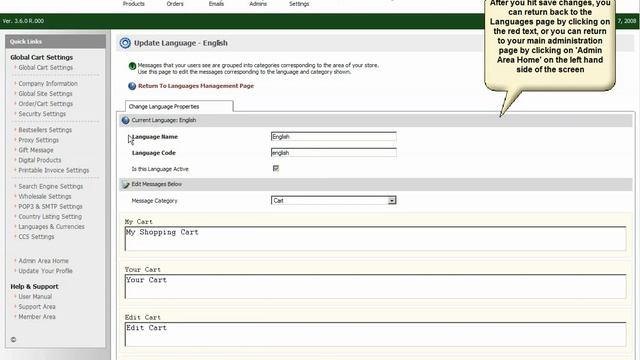The image size is (640, 360).
Task: Click the Update Language - English title
Action: coord(181,43)
